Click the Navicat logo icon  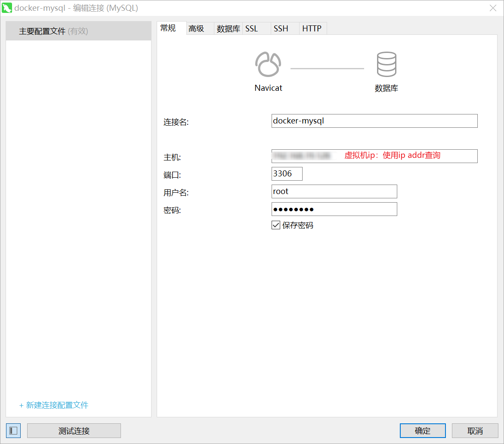click(268, 64)
